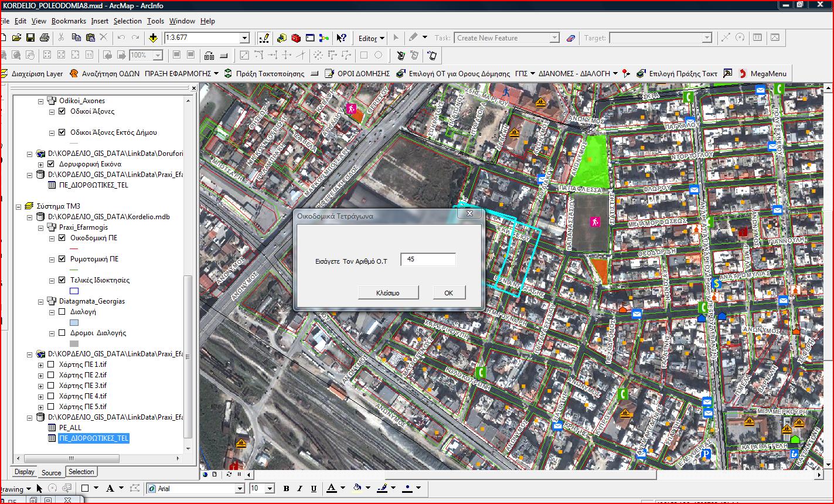Open a map document with folder icon
Image resolution: width=834 pixels, height=504 pixels.
click(x=16, y=38)
